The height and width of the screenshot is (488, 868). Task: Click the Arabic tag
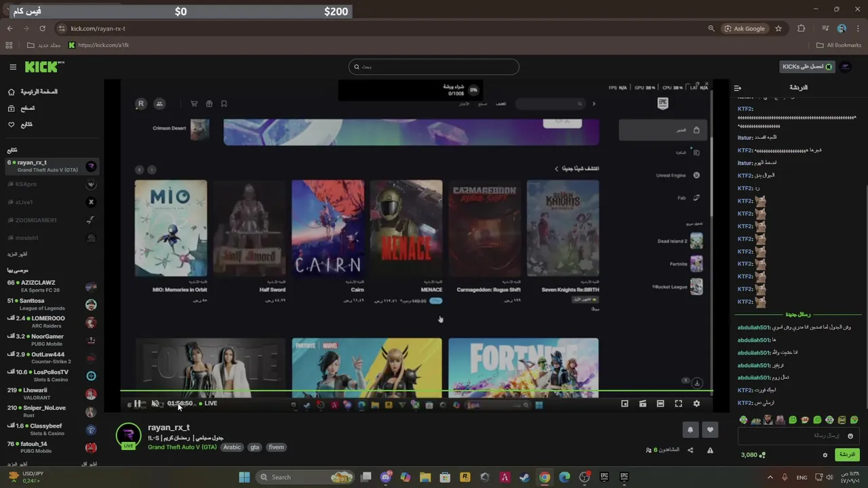(x=232, y=447)
